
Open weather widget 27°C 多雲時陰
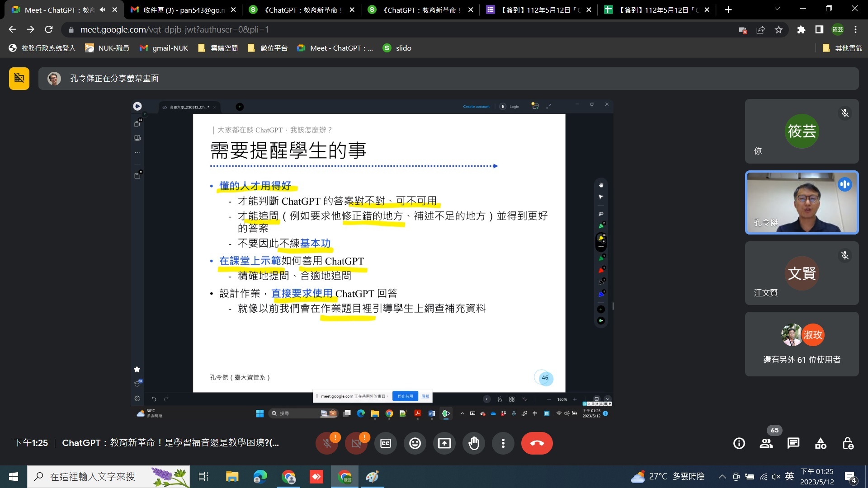point(668,477)
